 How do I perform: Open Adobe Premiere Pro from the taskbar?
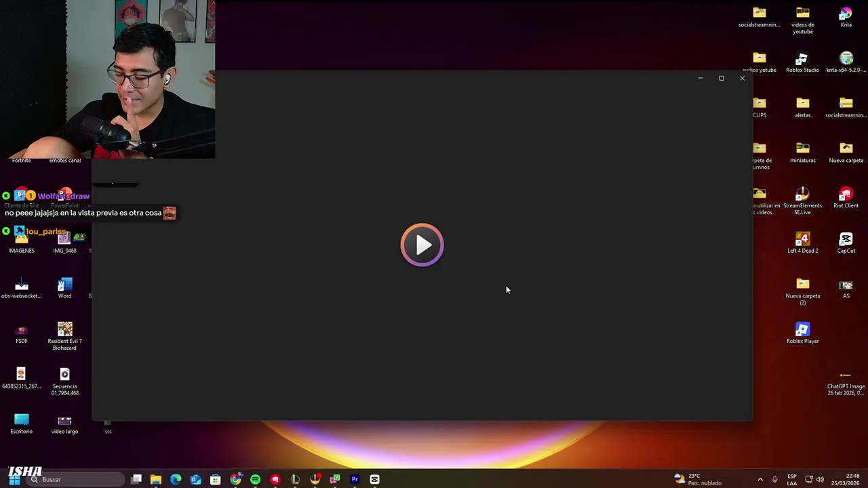354,479
